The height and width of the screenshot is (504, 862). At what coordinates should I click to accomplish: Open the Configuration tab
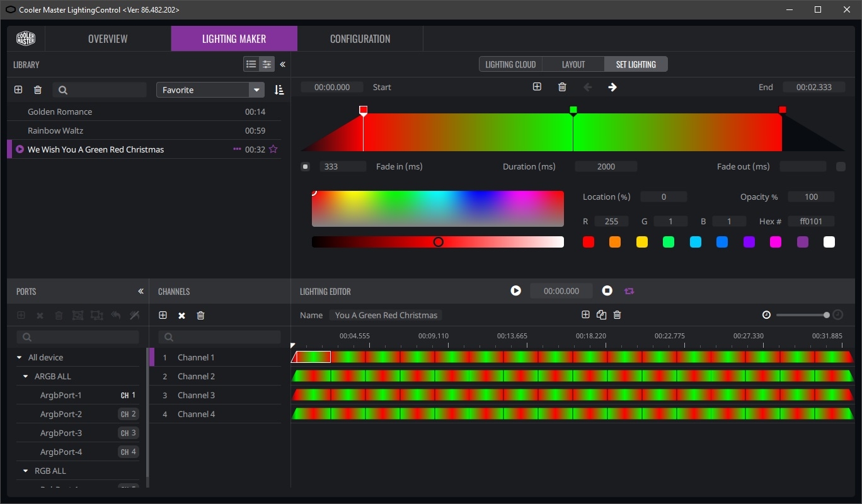(360, 38)
